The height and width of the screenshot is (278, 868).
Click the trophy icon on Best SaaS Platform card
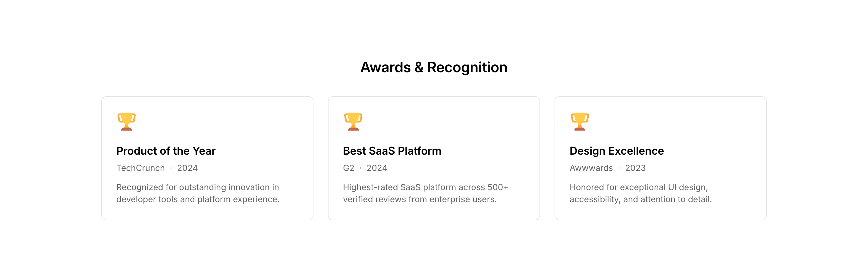[353, 122]
